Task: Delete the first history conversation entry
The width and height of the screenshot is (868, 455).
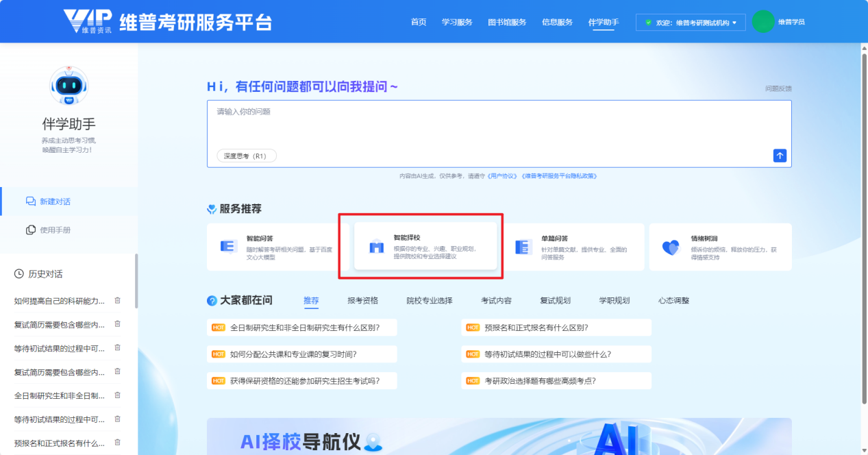Action: tap(117, 300)
